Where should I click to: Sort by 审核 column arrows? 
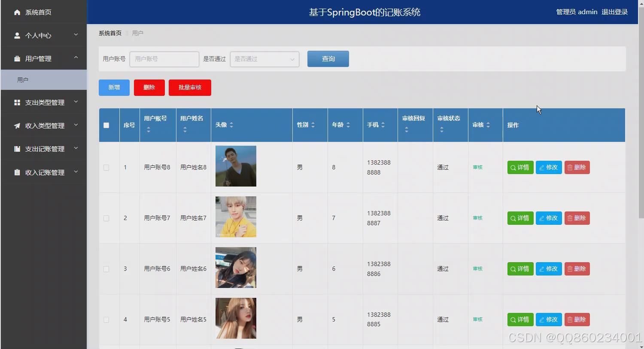488,125
